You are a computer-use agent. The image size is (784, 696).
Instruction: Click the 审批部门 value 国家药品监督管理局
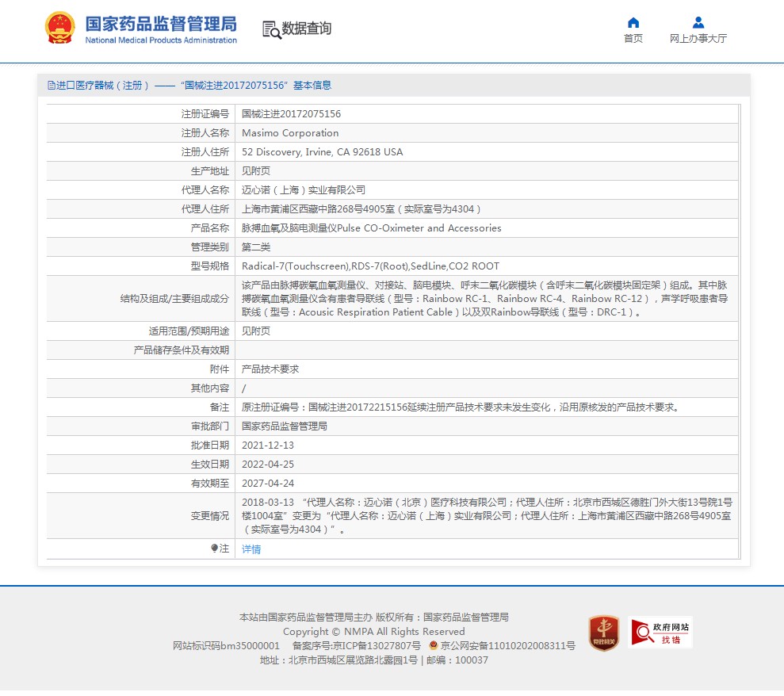[x=285, y=426]
